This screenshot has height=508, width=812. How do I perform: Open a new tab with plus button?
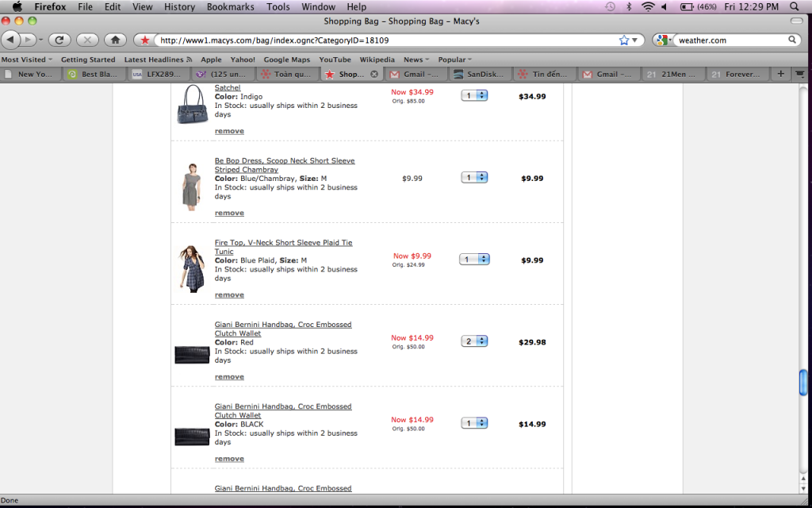(780, 74)
